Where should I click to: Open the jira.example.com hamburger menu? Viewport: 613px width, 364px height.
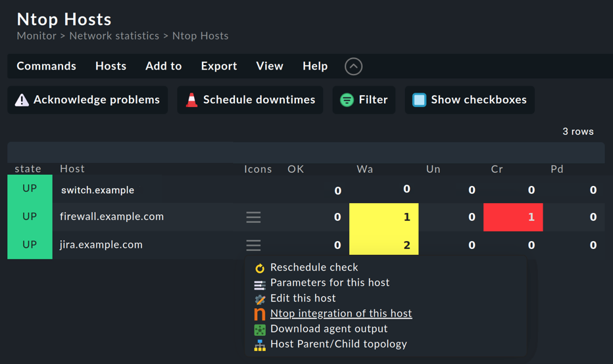click(253, 245)
